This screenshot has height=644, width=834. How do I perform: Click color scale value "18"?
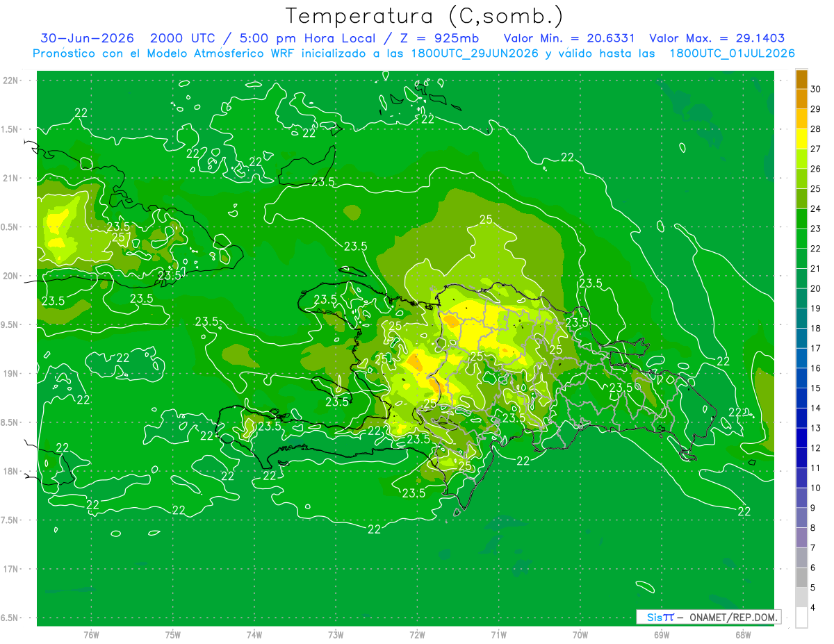[815, 328]
